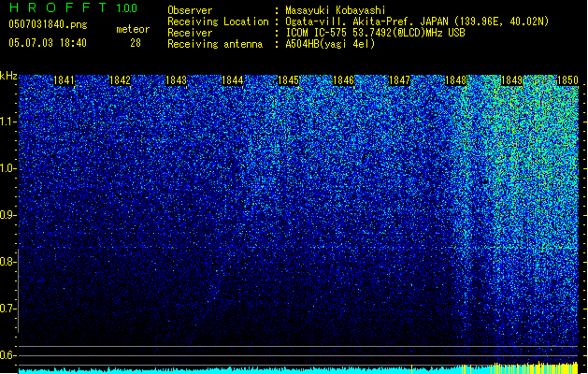Image resolution: width=588 pixels, height=374 pixels.
Task: Click the 1849 time marker
Action: point(511,80)
